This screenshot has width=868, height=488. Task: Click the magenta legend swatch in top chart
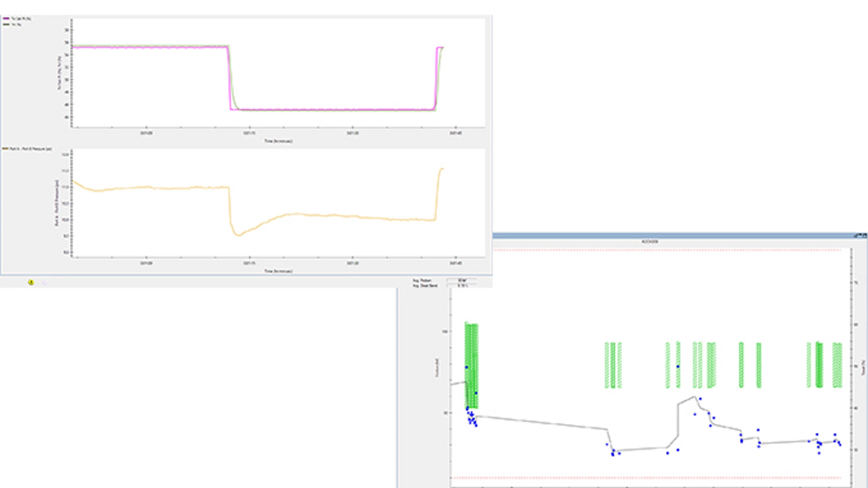click(x=6, y=19)
